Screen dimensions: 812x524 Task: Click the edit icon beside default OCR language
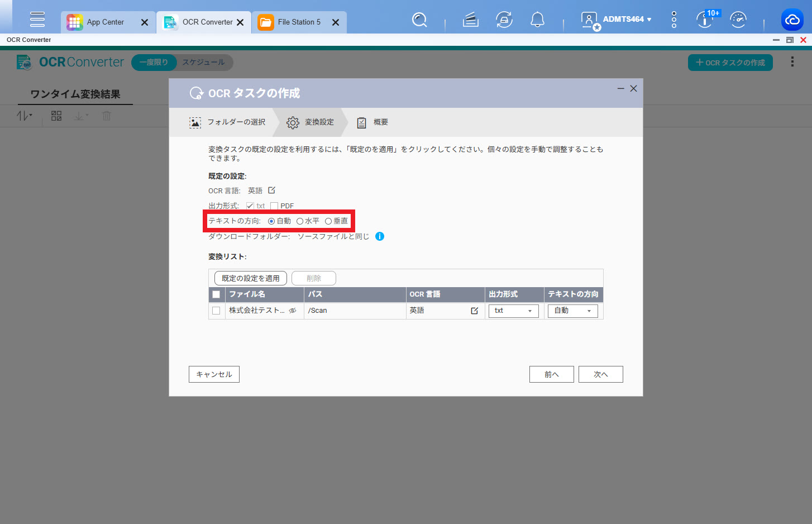pyautogui.click(x=271, y=190)
